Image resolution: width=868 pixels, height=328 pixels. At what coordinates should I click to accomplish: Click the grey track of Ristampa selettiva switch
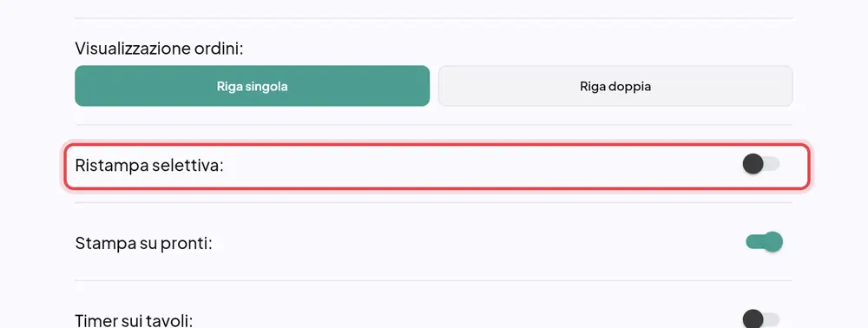pyautogui.click(x=772, y=164)
